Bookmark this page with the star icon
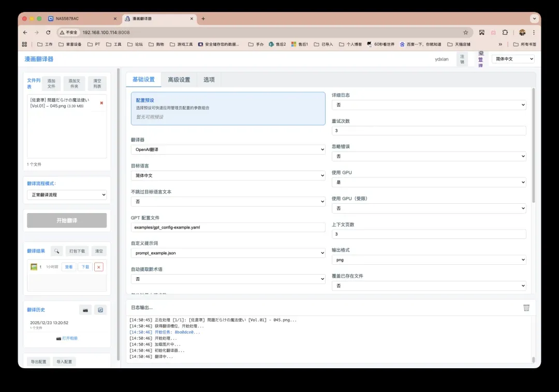Viewport: 559px width, 392px height. (x=465, y=32)
